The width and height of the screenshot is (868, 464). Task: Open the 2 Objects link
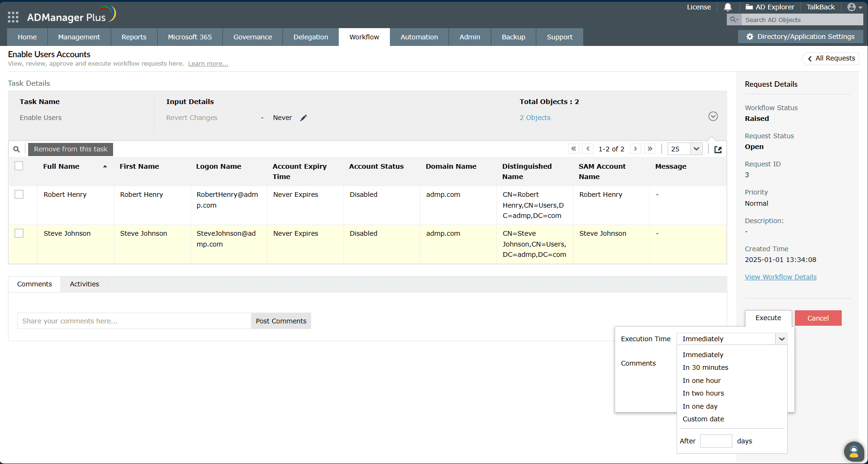click(535, 118)
